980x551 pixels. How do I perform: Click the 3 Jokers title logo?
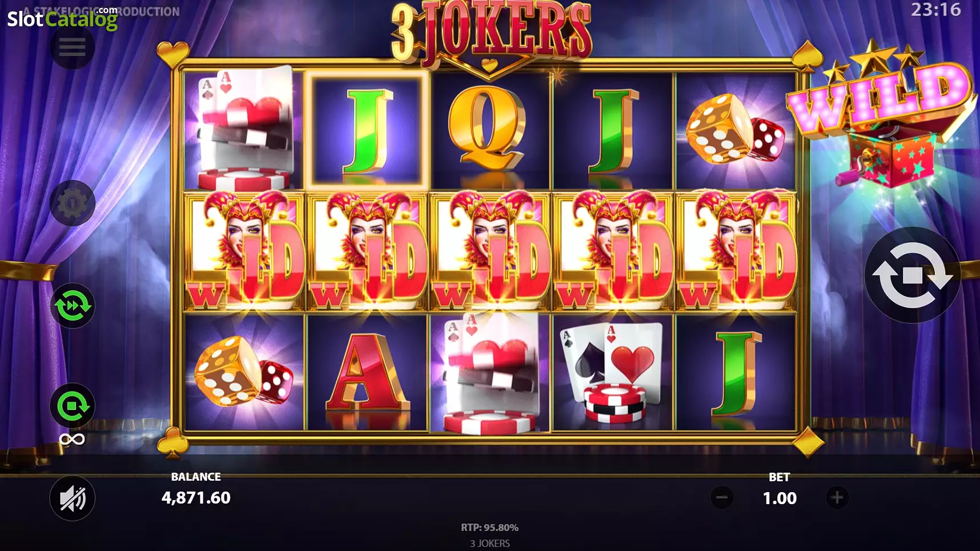pyautogui.click(x=491, y=35)
